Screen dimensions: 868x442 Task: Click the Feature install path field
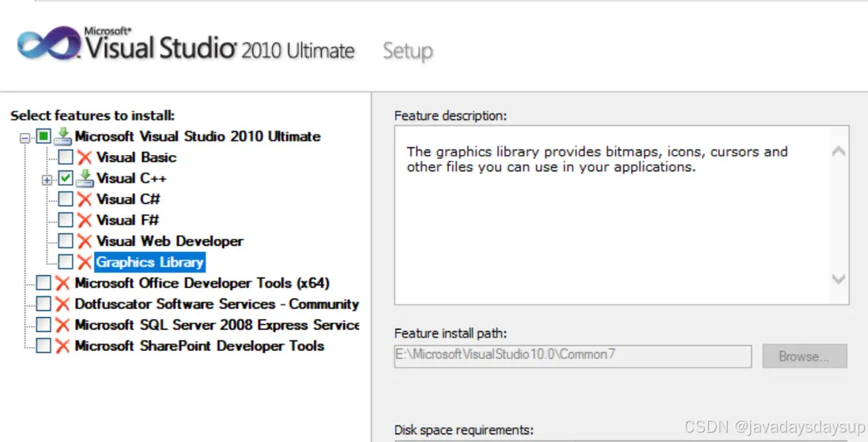(573, 356)
